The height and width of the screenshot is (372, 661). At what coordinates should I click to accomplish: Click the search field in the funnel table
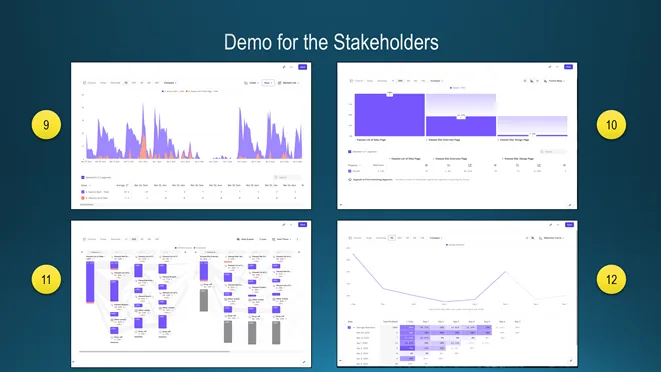pyautogui.click(x=553, y=151)
